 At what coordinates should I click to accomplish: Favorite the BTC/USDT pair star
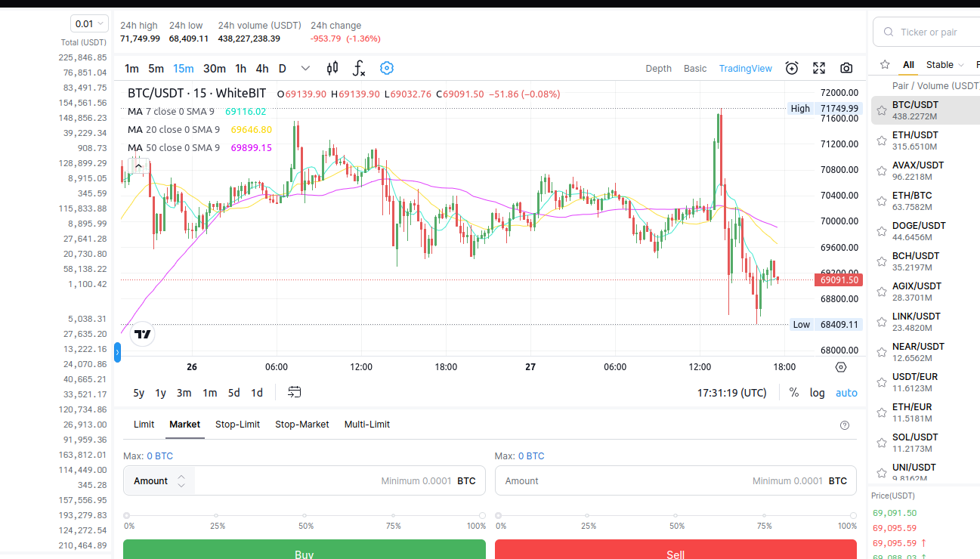tap(882, 110)
